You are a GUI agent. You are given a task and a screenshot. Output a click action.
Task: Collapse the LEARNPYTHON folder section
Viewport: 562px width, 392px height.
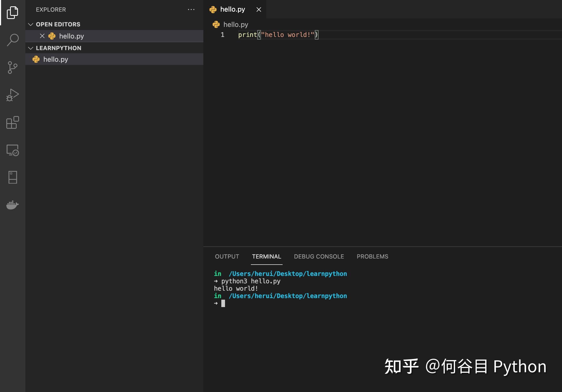[31, 48]
